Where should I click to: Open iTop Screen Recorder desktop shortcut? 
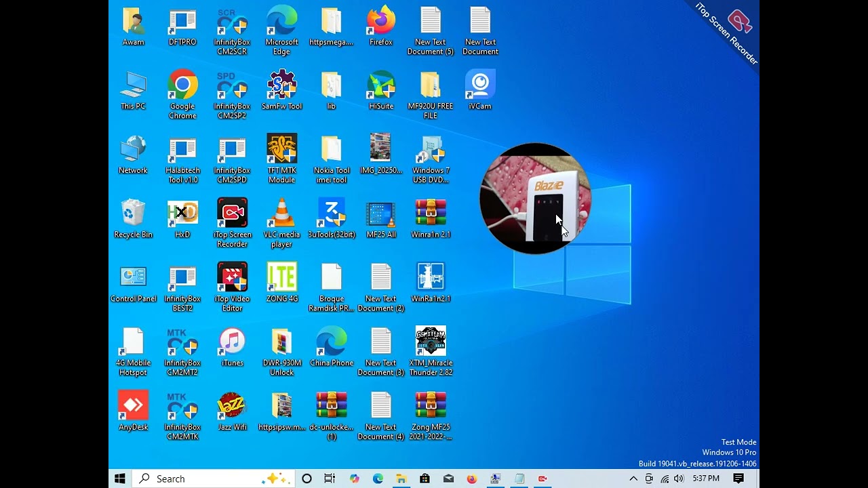[x=232, y=224]
